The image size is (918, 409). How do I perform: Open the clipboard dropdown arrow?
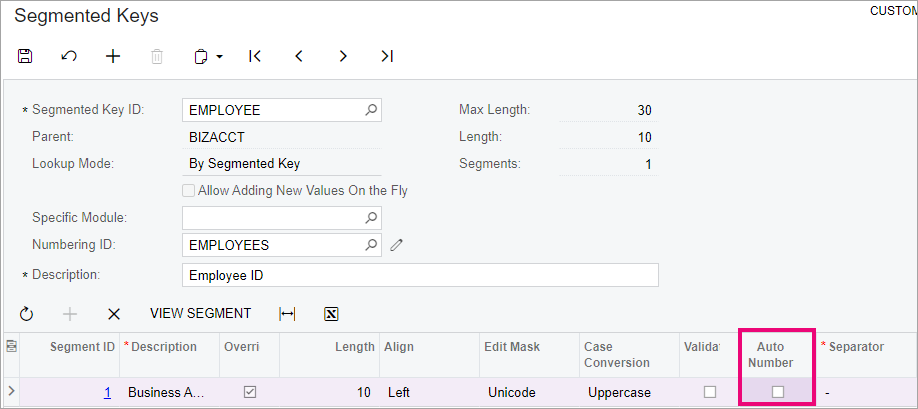[x=220, y=57]
